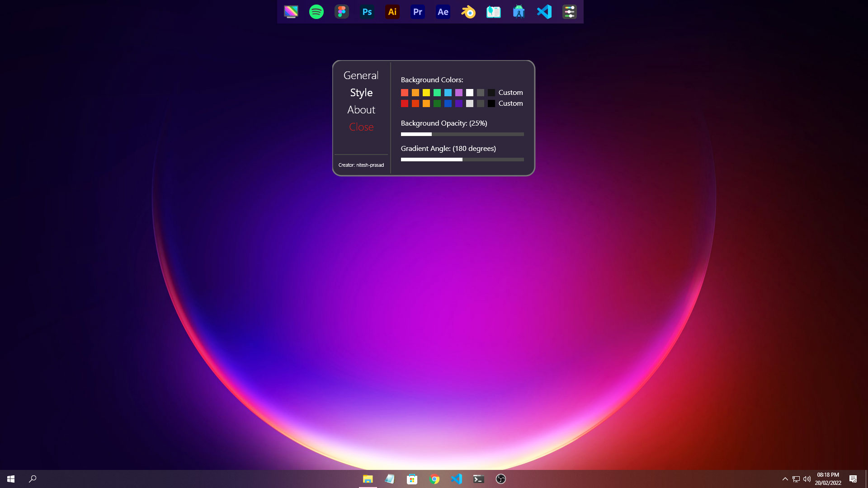Image resolution: width=868 pixels, height=488 pixels.
Task: Drag the Gradient Angle slider
Action: [x=462, y=159]
